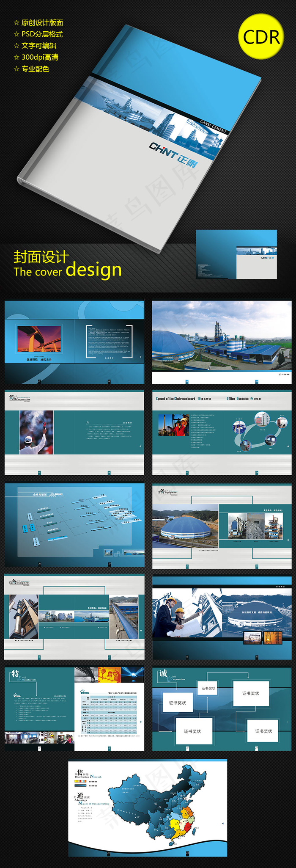Screen dimensions: 296x868
Task: Open the 企业构架图 organization chart spread
Action: pos(74,525)
